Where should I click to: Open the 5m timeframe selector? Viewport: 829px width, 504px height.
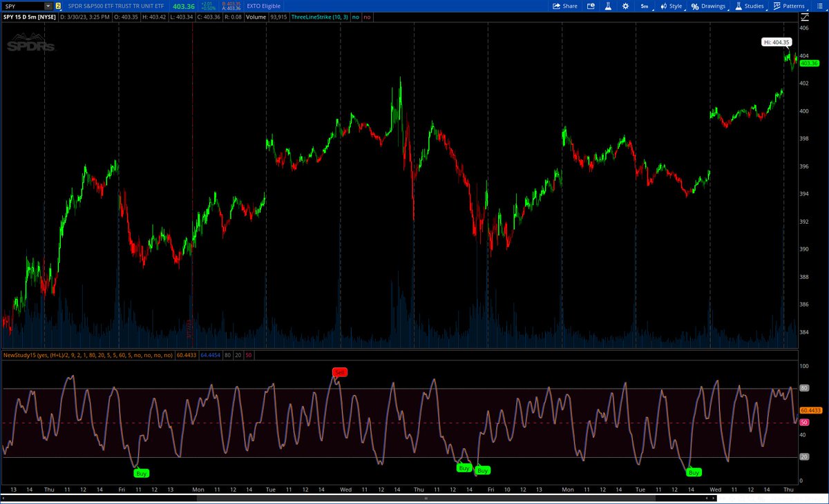pos(645,6)
